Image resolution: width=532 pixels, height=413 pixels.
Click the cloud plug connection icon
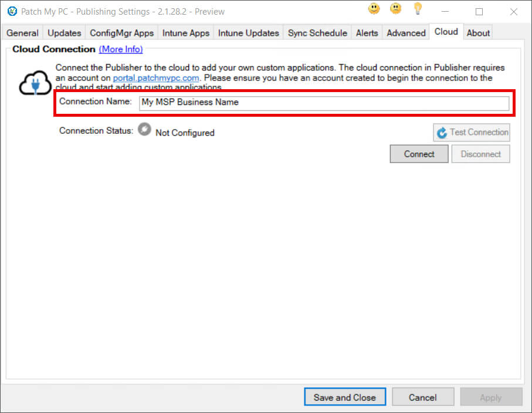pyautogui.click(x=35, y=83)
